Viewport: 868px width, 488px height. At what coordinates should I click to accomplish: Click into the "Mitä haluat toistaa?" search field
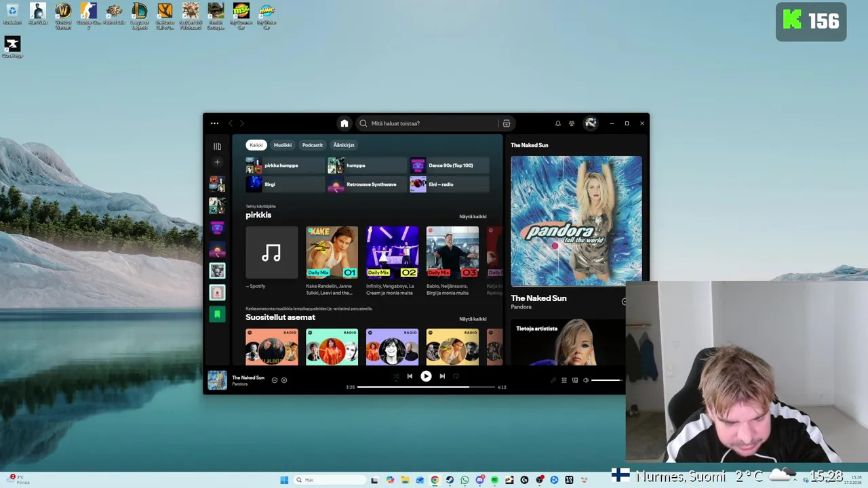427,123
